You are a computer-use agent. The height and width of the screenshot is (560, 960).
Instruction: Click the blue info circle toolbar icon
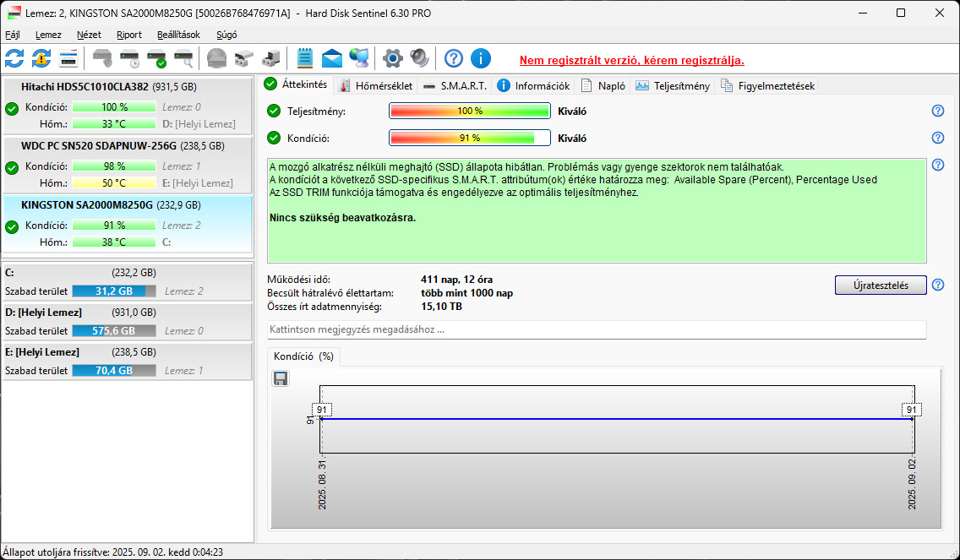(481, 58)
